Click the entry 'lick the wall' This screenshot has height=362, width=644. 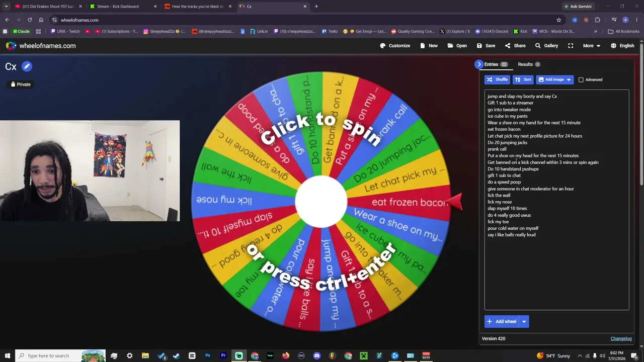[499, 195]
